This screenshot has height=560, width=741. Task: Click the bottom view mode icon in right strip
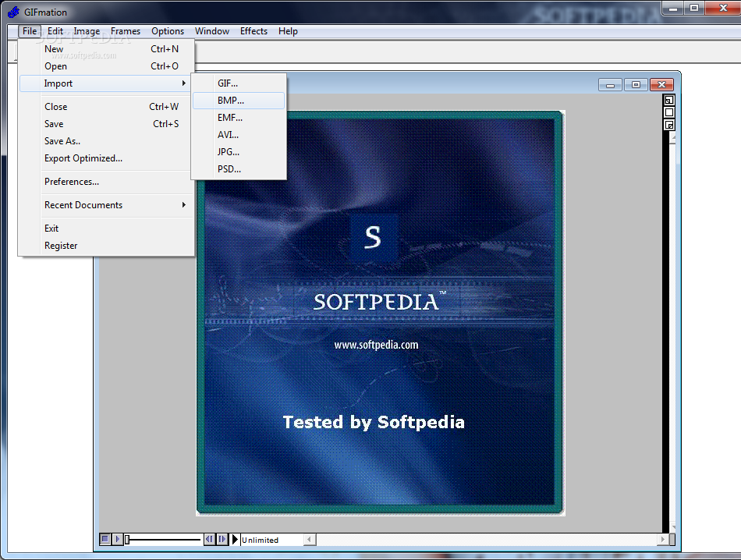coord(669,125)
